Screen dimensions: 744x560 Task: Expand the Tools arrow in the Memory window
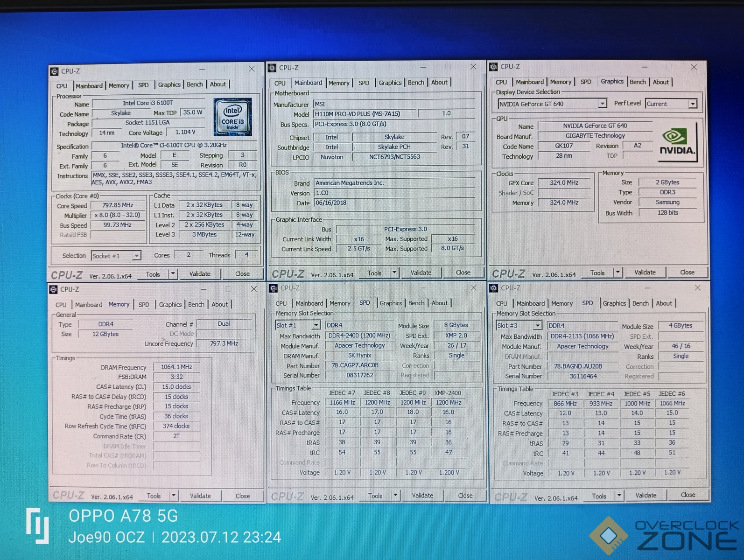pos(173,496)
